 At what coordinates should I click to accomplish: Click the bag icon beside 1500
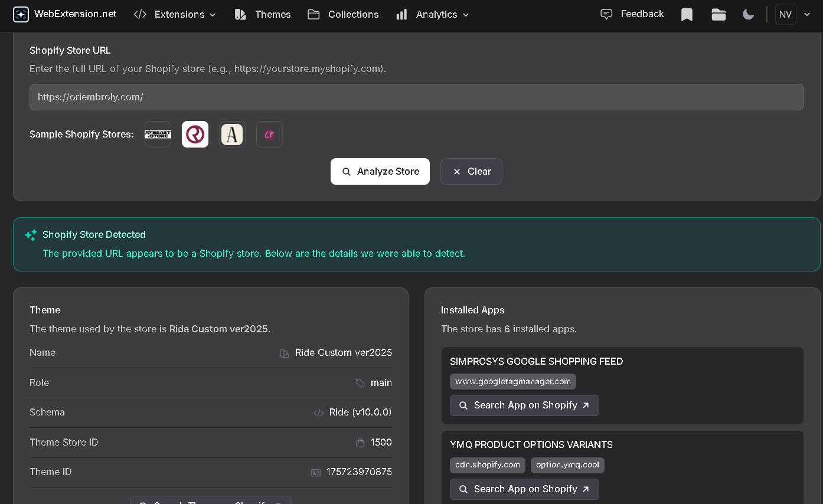click(360, 443)
